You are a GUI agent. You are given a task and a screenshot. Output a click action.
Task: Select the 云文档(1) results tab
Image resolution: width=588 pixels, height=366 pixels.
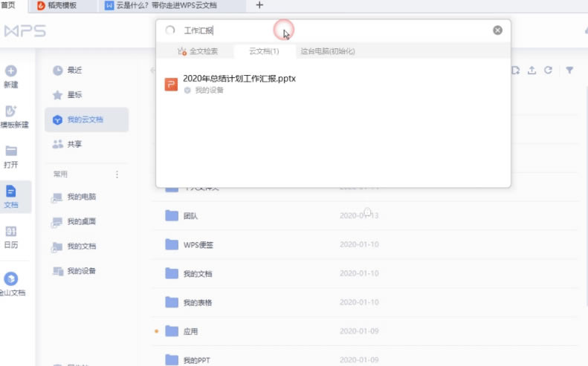click(x=263, y=51)
